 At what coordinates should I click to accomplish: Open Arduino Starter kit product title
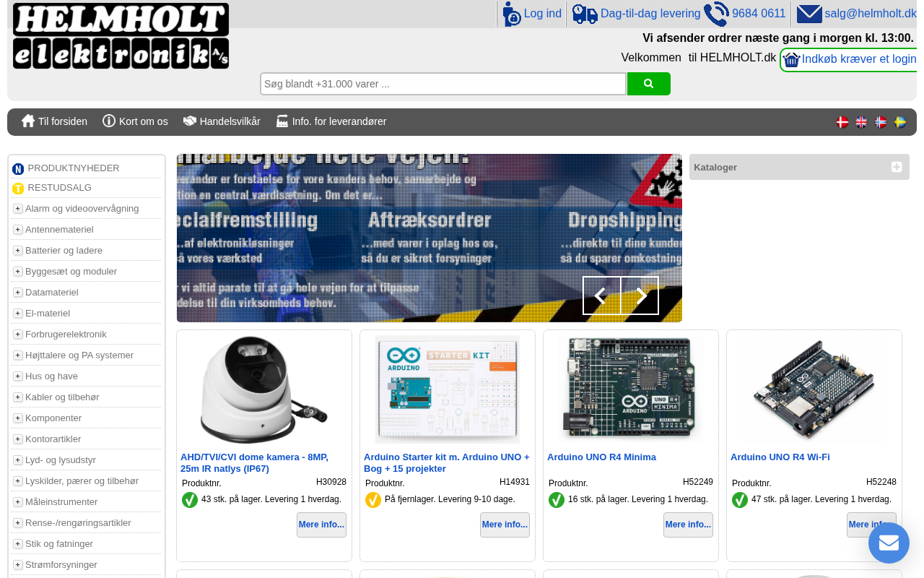pos(447,463)
